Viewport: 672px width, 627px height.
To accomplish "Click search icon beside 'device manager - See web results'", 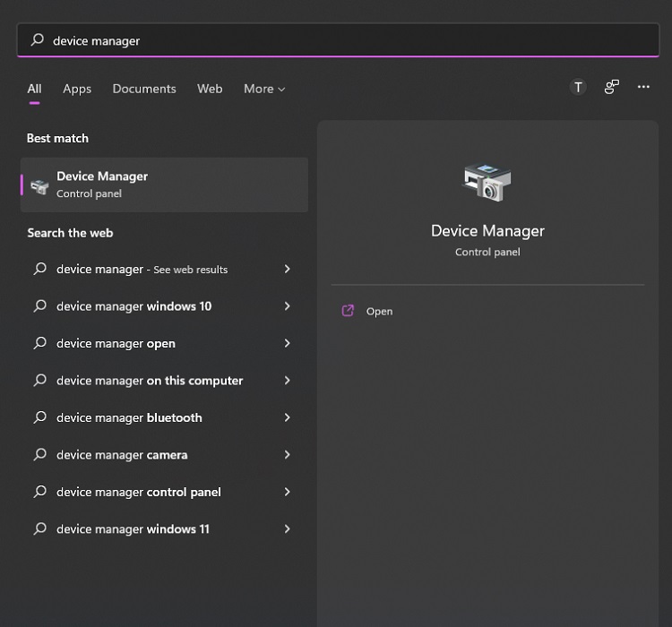I will click(39, 269).
